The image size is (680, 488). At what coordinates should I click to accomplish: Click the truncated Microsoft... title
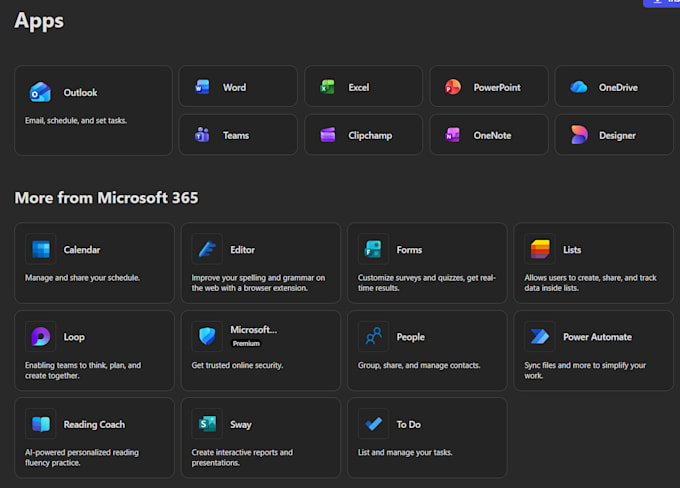click(253, 330)
